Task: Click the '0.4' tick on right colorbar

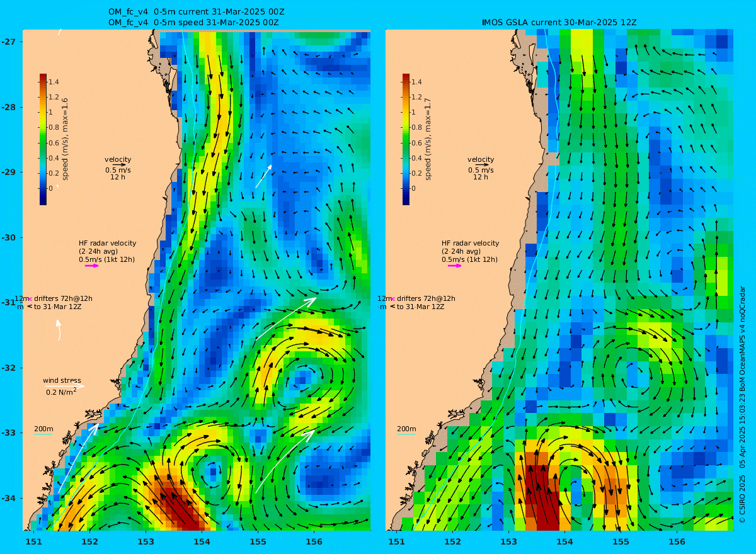Action: [x=417, y=158]
